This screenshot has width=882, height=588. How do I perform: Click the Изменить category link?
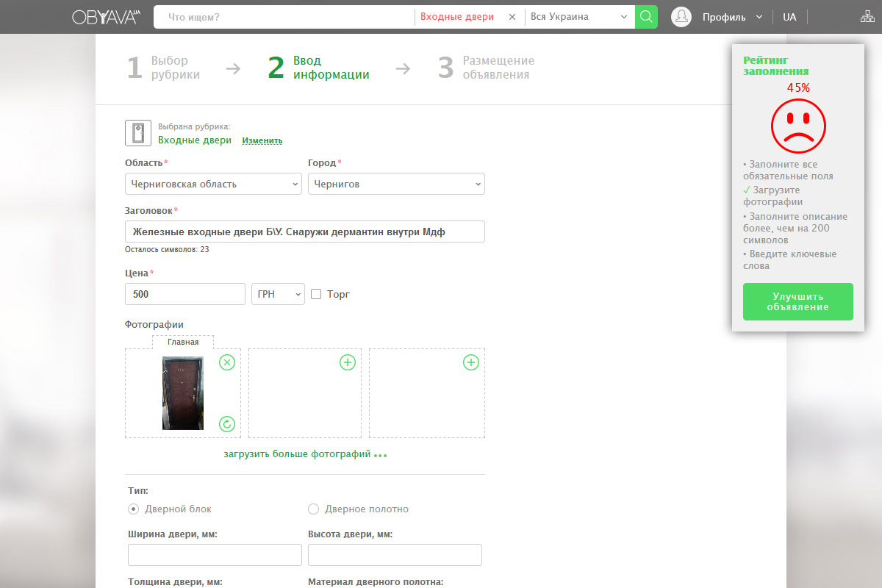[262, 140]
